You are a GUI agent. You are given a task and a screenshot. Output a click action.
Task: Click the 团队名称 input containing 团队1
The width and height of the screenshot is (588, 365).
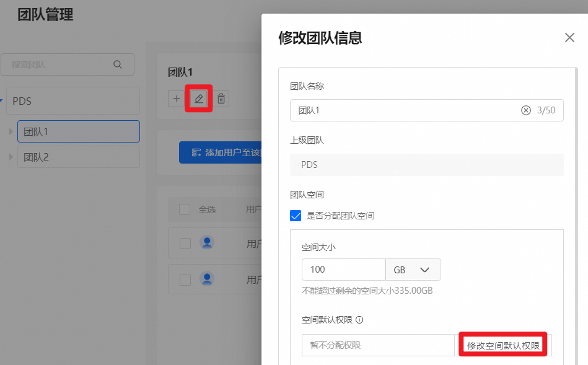[427, 110]
